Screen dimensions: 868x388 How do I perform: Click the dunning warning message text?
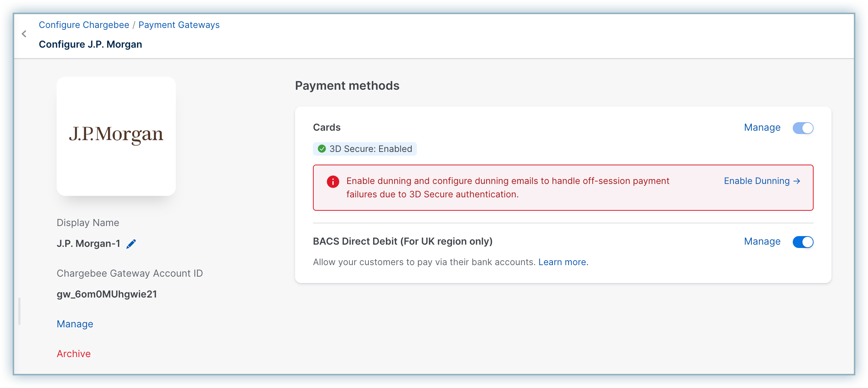tap(508, 188)
